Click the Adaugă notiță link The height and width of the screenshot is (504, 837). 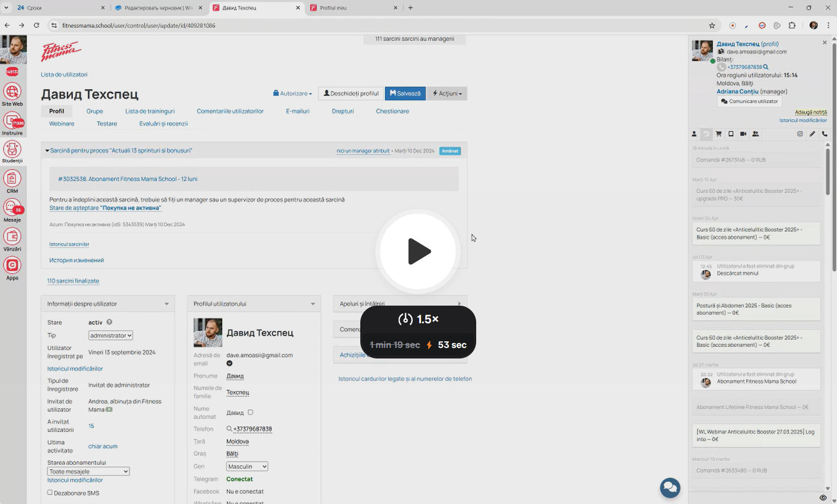tap(811, 112)
